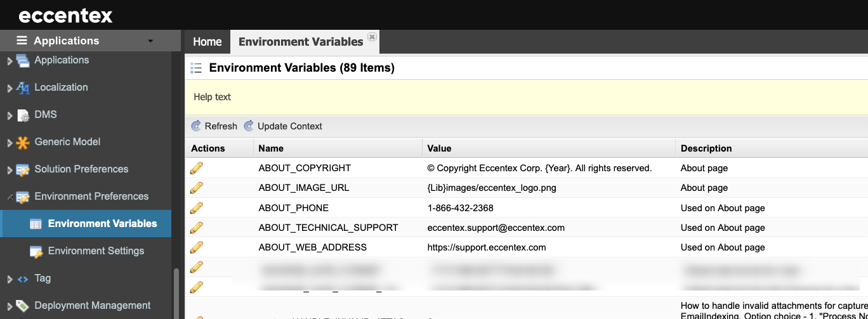Click the Update Context icon
This screenshot has width=868, height=319.
249,126
